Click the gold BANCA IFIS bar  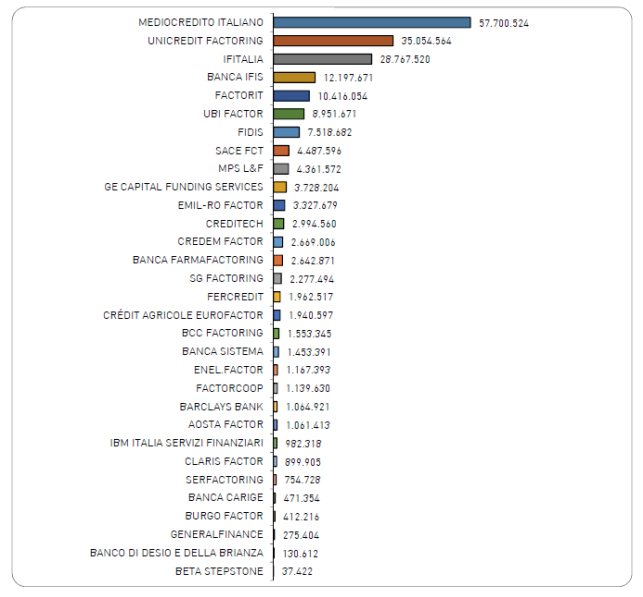click(294, 77)
